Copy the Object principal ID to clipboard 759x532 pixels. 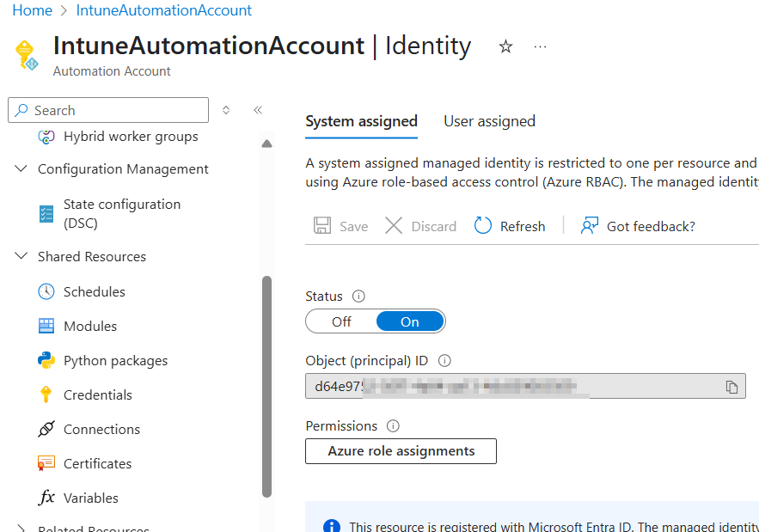(731, 387)
